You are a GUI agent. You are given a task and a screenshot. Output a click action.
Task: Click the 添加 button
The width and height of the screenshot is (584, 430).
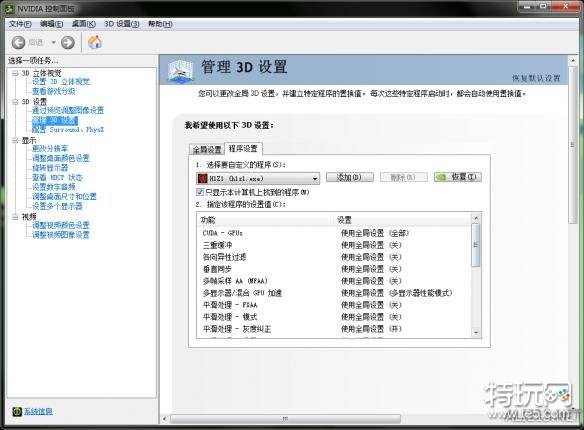tap(350, 177)
